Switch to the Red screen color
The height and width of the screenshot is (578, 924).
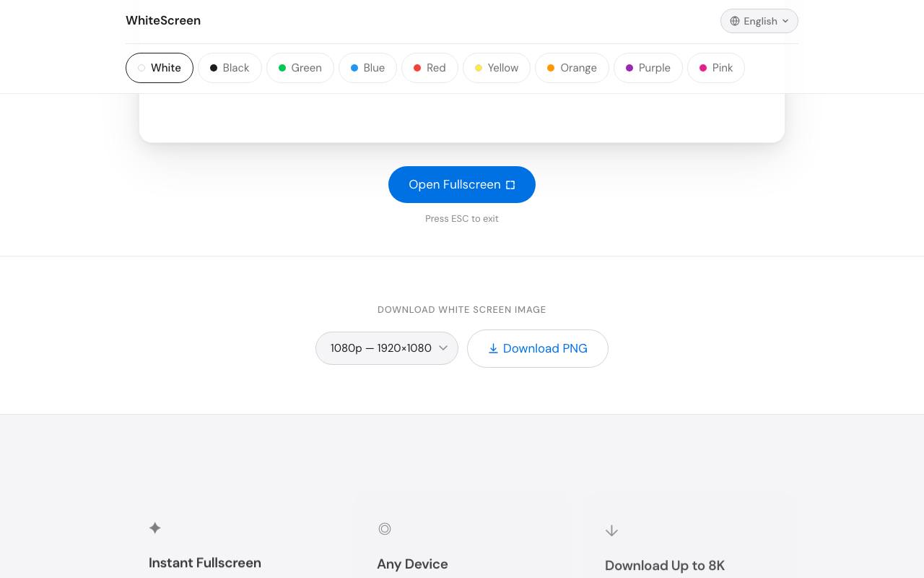click(x=430, y=68)
